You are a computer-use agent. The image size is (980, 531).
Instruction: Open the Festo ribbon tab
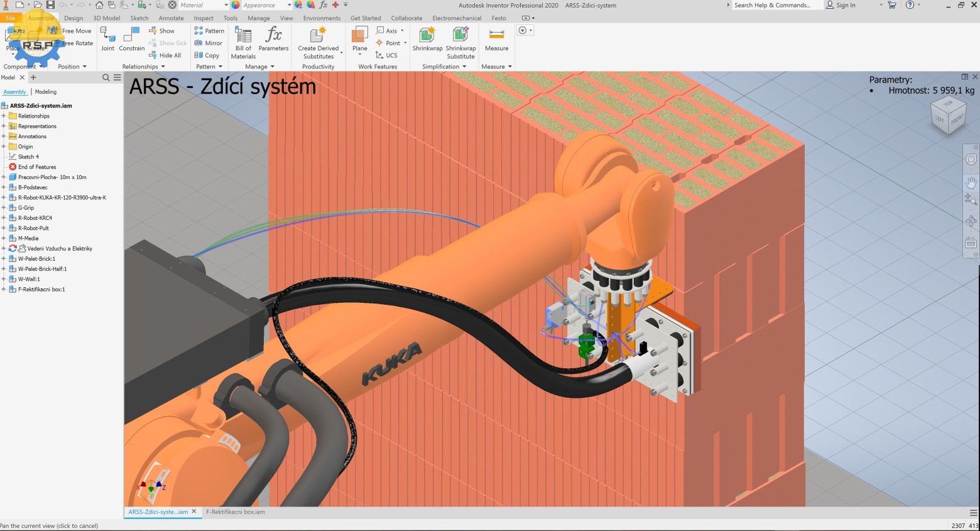pos(499,18)
